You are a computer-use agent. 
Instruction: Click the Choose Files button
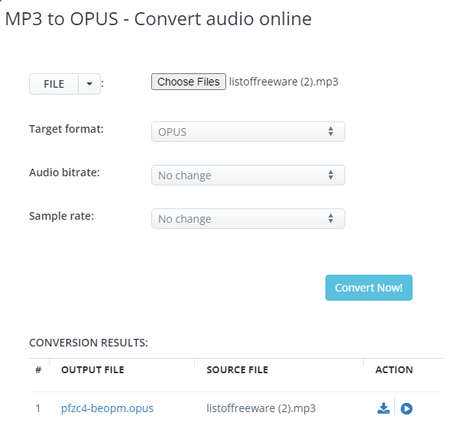click(x=188, y=82)
